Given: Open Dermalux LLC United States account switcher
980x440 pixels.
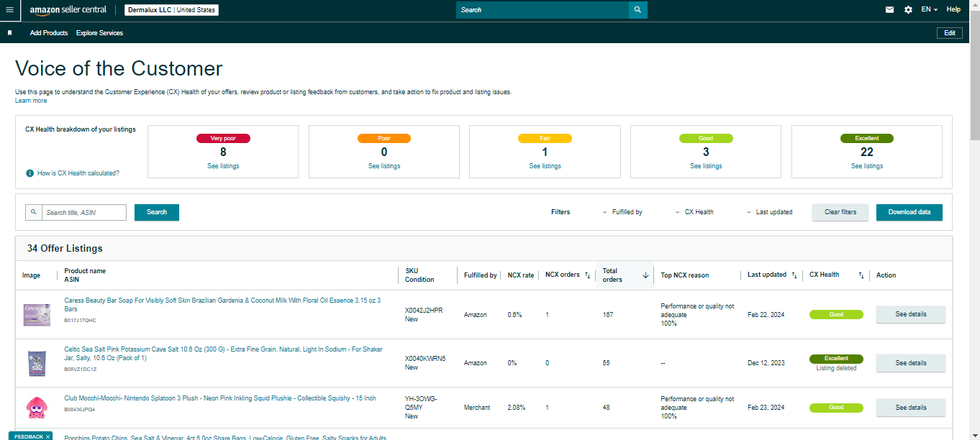Looking at the screenshot, I should coord(171,10).
